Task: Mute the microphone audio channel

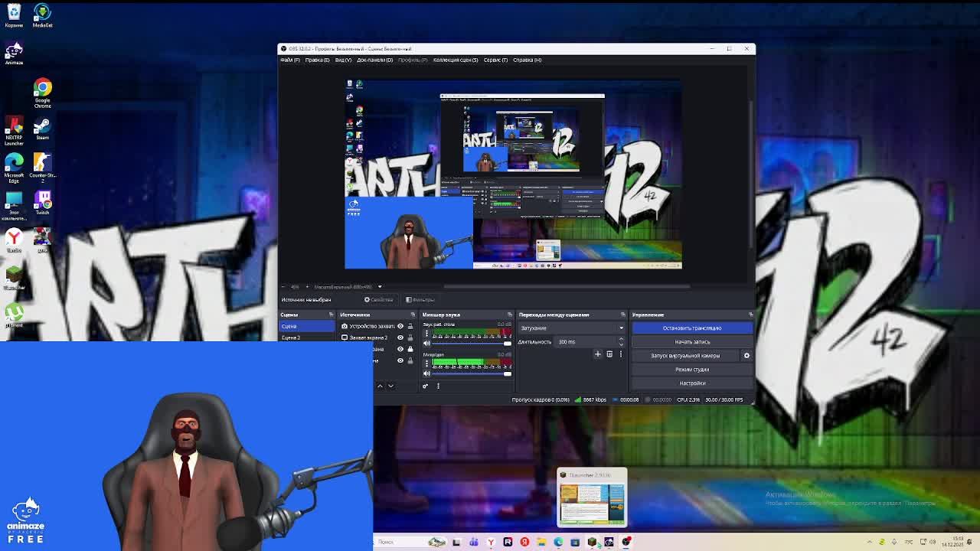Action: pyautogui.click(x=426, y=373)
